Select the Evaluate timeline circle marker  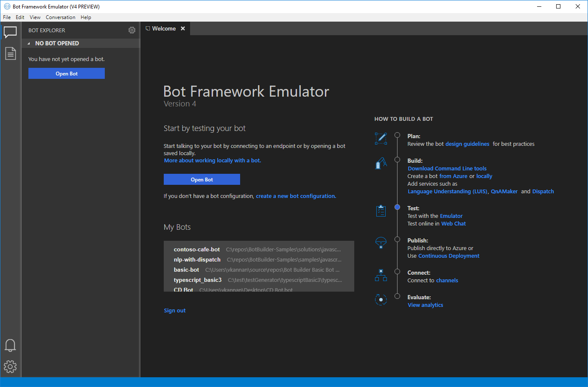click(x=398, y=296)
